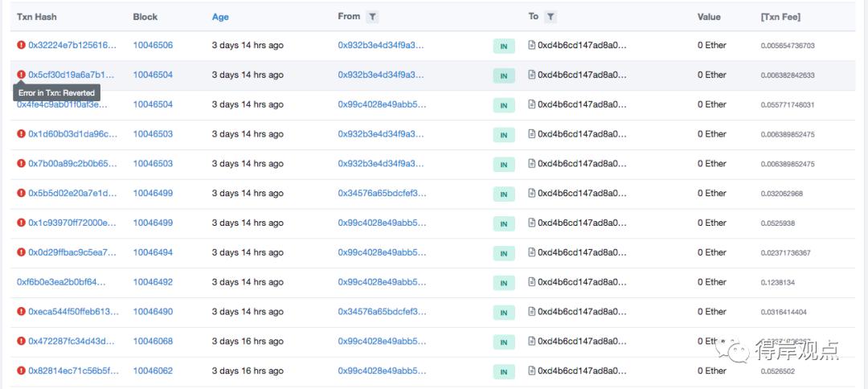This screenshot has height=389, width=868.
Task: Open block 10046506
Action: [x=153, y=45]
